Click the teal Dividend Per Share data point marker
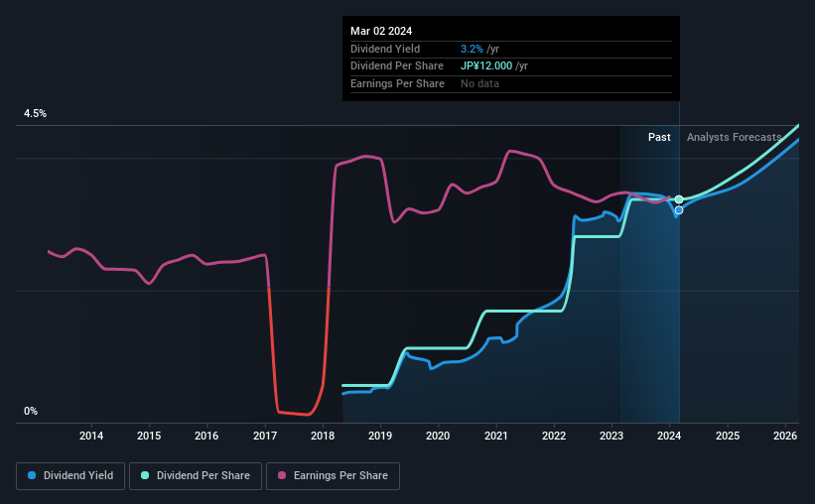Image resolution: width=815 pixels, height=504 pixels. click(x=679, y=199)
